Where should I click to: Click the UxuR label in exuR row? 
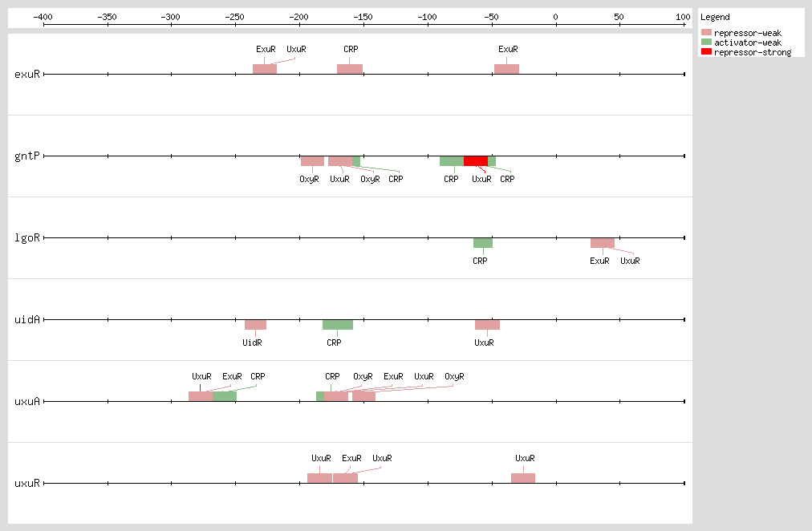click(296, 49)
